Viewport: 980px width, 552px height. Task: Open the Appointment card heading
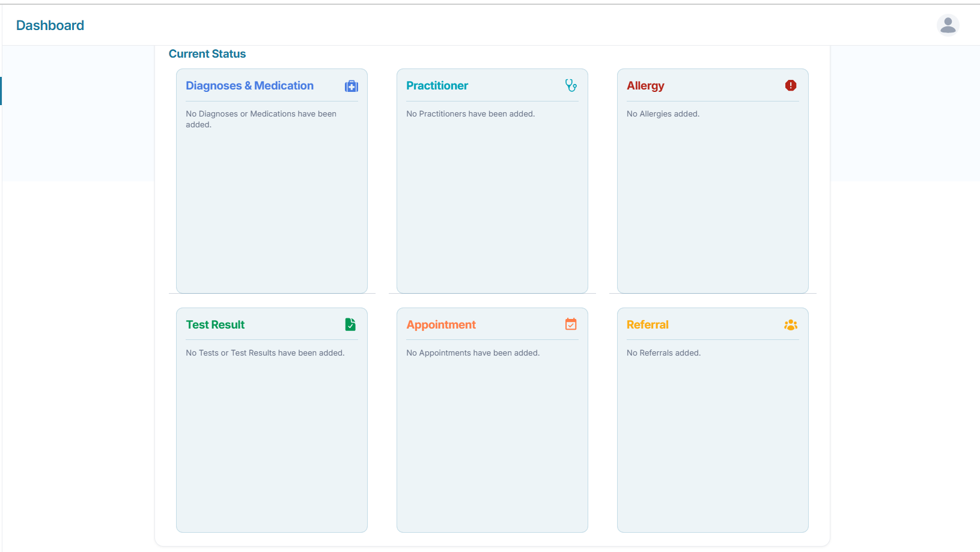[x=441, y=325]
